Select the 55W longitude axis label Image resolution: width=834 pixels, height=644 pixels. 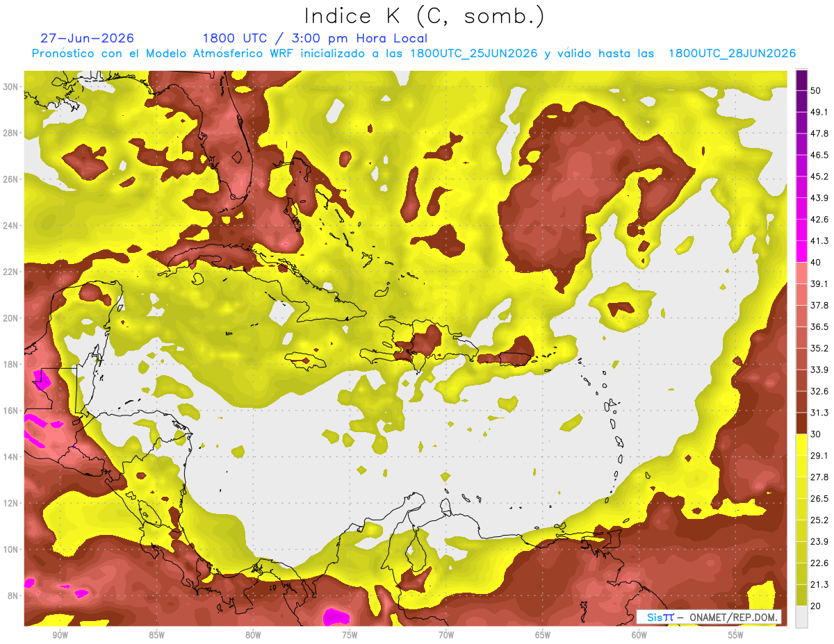click(736, 636)
